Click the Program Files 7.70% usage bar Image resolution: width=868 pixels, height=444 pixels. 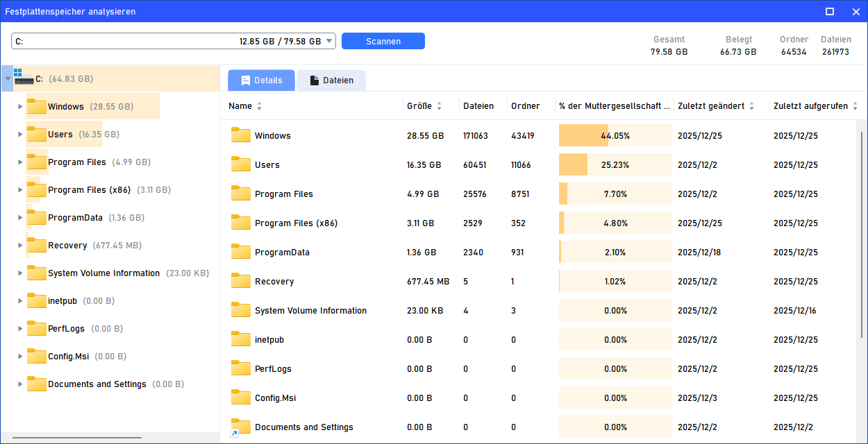(615, 194)
